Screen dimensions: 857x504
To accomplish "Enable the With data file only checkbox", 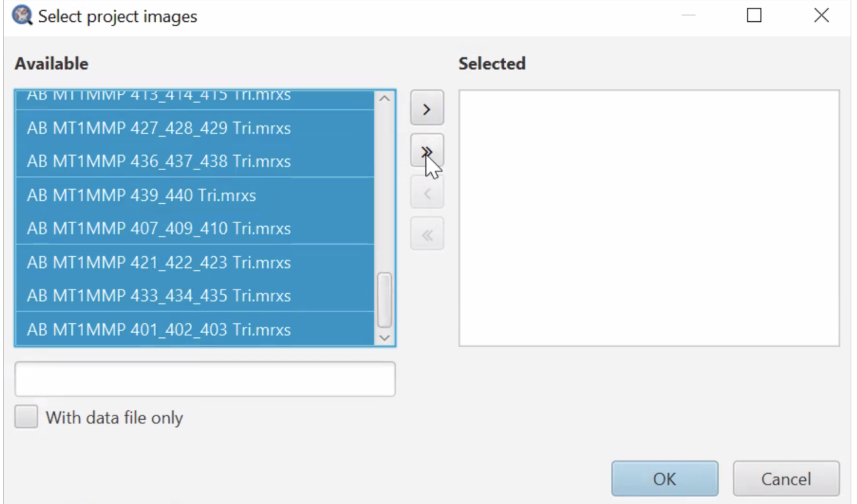I will tap(26, 417).
